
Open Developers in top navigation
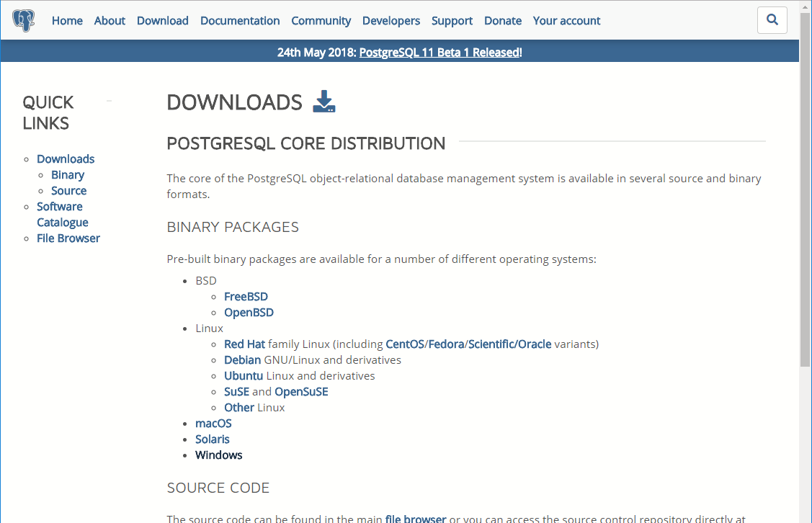(391, 21)
